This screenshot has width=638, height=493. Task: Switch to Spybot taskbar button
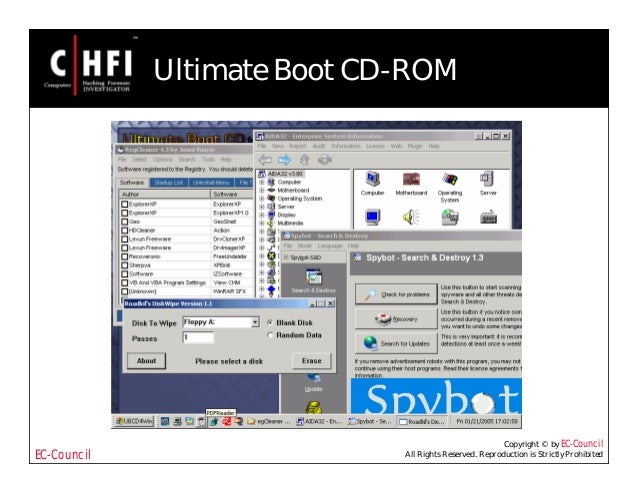pyautogui.click(x=370, y=421)
